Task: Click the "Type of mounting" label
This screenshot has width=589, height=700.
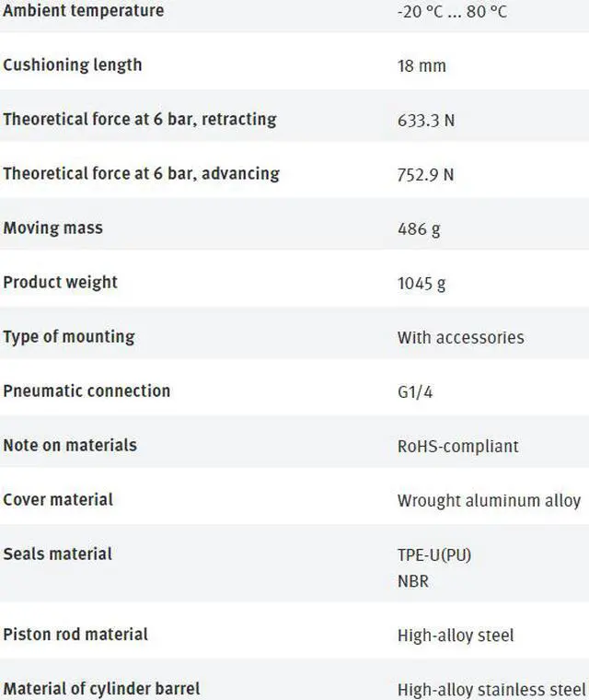Action: click(x=68, y=337)
